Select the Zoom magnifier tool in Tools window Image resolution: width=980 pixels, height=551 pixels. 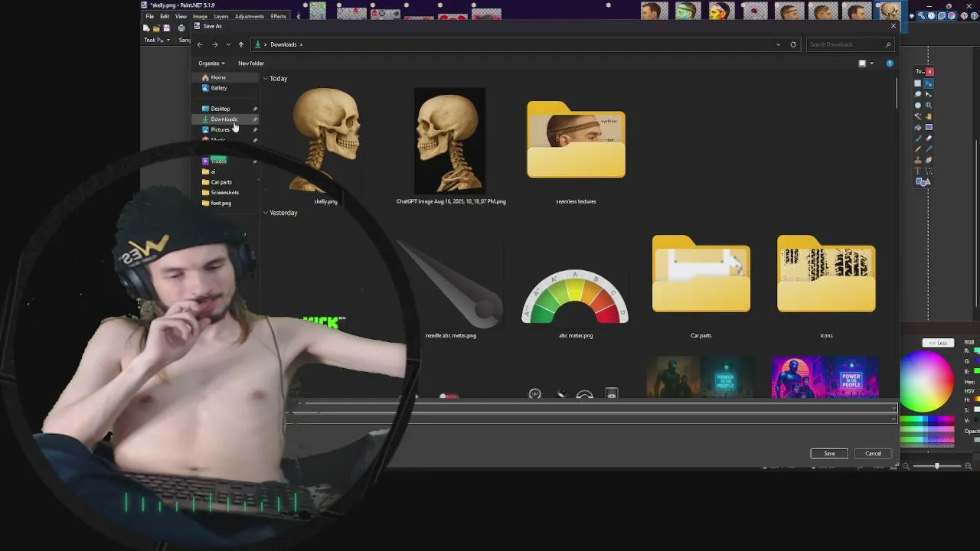coord(929,105)
